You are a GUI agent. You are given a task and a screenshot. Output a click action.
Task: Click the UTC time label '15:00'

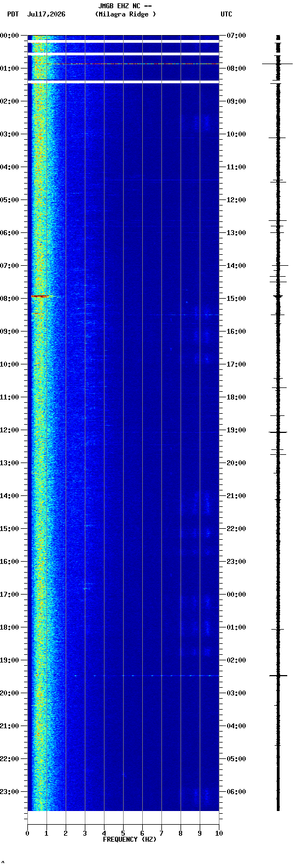click(x=236, y=299)
